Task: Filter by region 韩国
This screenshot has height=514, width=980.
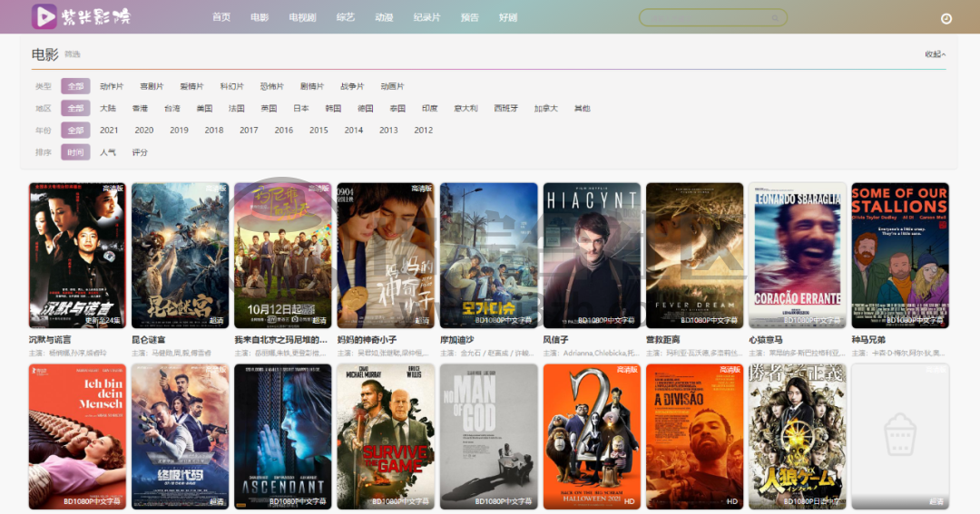Action: 333,108
